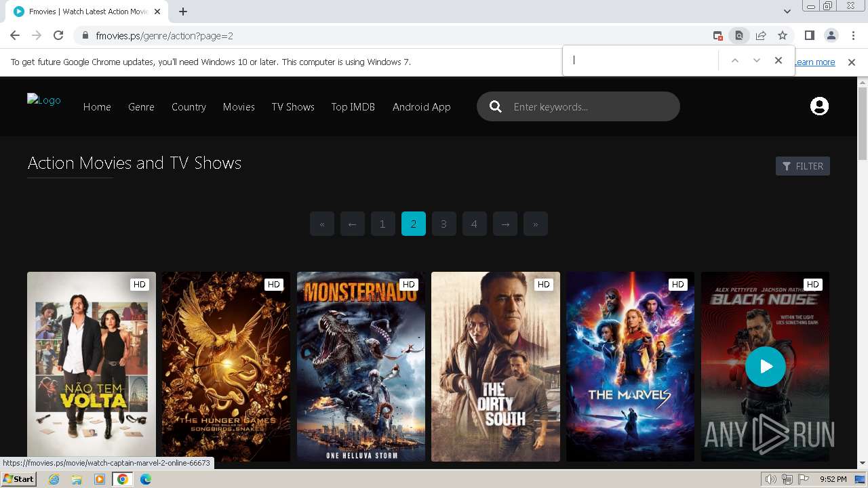This screenshot has height=488, width=868.
Task: Open a new browser tab
Action: pyautogui.click(x=183, y=11)
